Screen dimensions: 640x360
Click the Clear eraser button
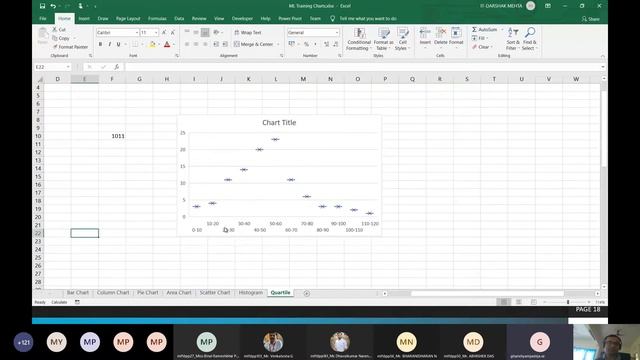481,47
